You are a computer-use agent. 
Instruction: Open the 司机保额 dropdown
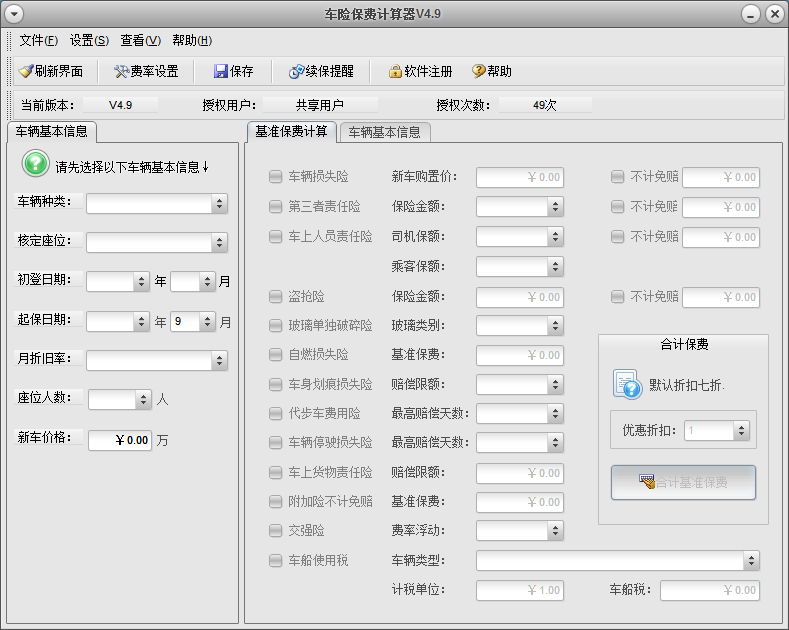(x=520, y=237)
